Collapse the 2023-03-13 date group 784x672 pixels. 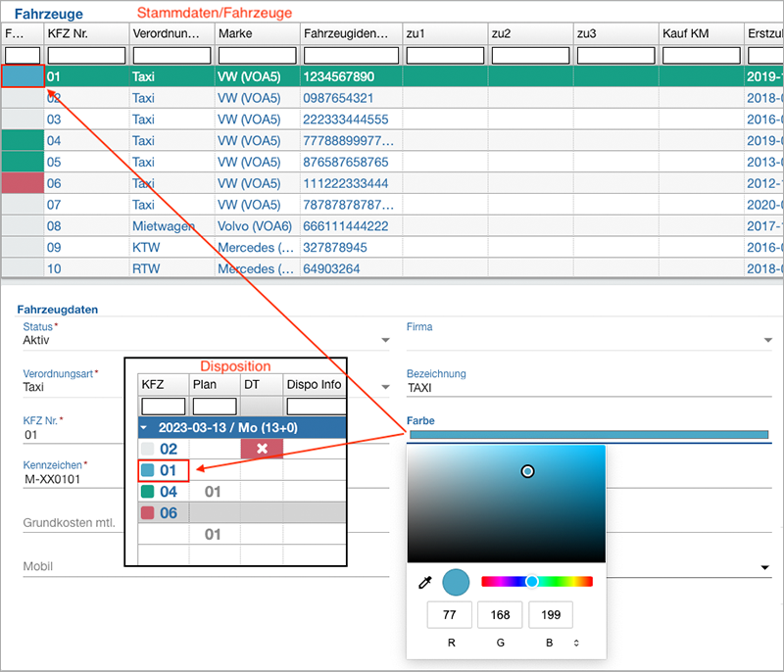(x=145, y=427)
